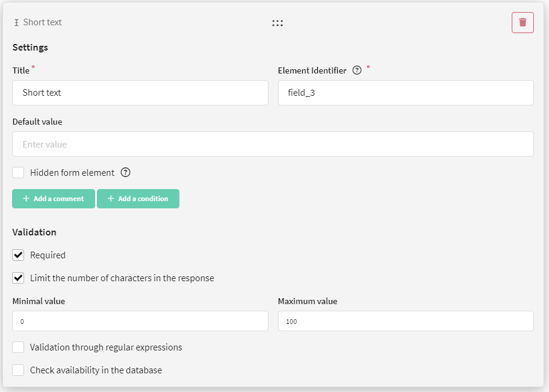The height and width of the screenshot is (392, 549).
Task: Select the Minimal value field
Action: [140, 321]
